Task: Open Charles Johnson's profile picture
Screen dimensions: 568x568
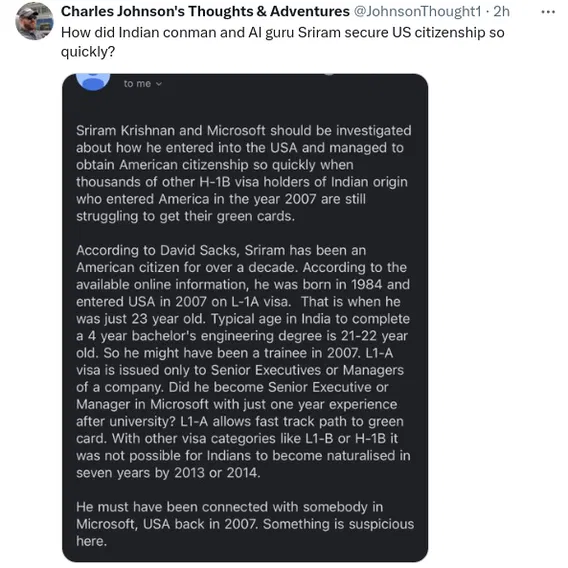Action: click(34, 21)
